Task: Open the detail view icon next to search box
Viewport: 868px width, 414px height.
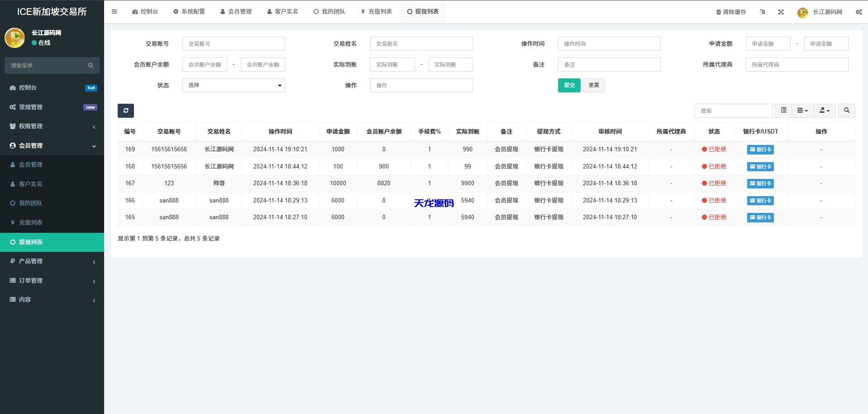Action: tap(783, 111)
